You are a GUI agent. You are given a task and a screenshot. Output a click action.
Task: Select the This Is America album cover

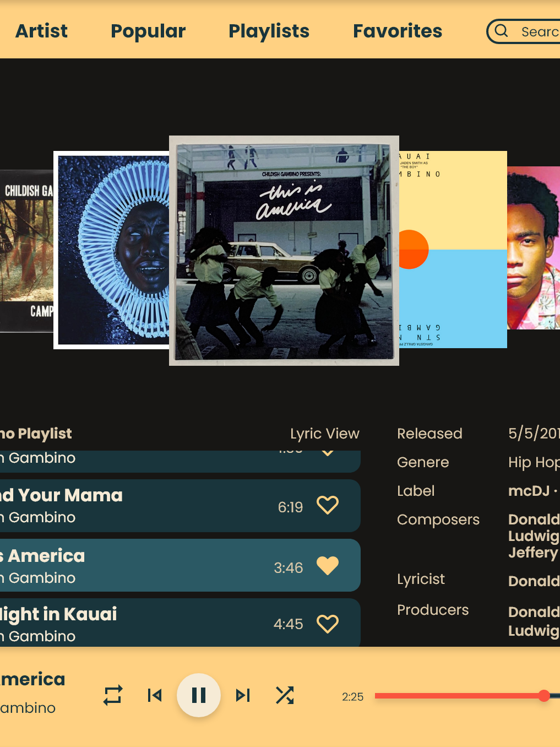[284, 251]
